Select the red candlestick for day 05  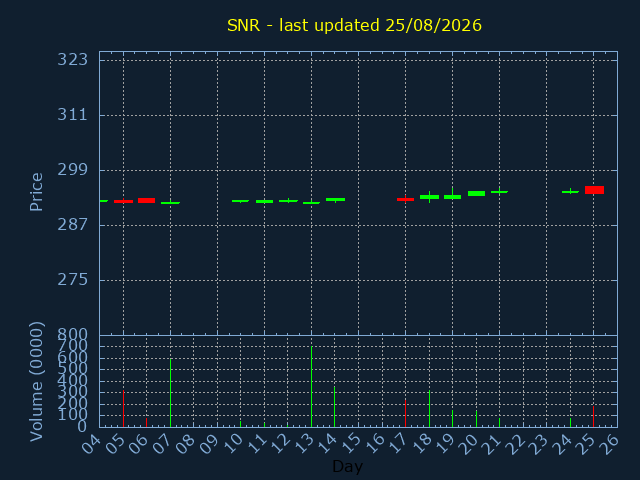[123, 201]
